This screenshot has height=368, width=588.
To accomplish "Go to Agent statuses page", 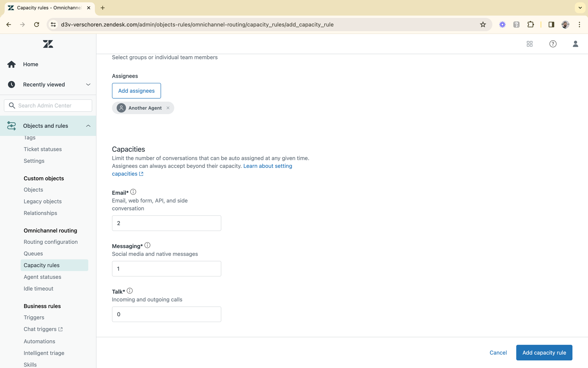I will [42, 277].
